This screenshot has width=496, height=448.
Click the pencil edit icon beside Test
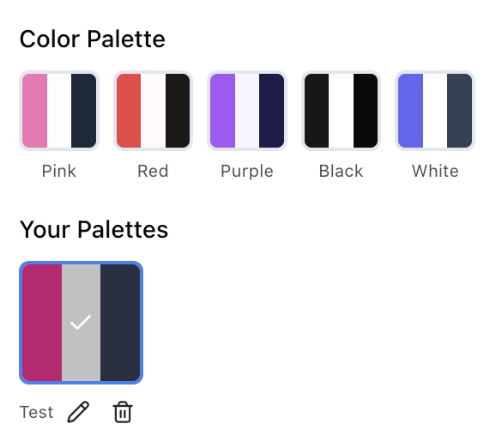(78, 412)
